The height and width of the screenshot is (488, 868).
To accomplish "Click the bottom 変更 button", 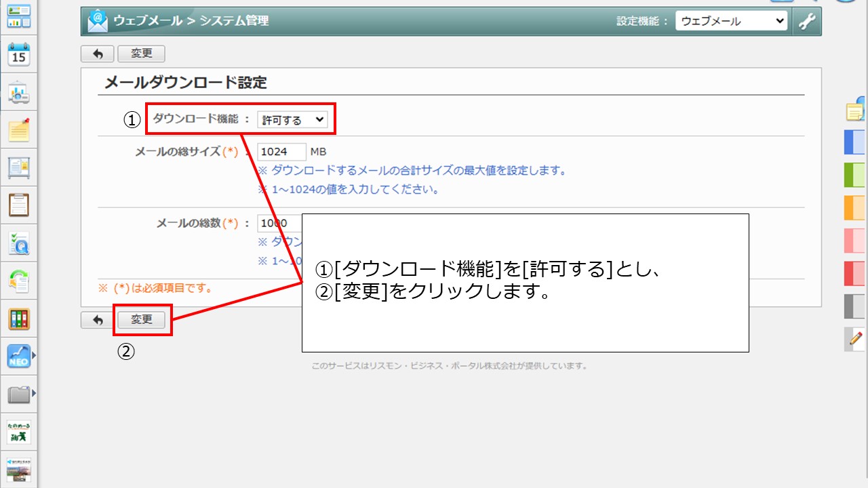I will [141, 320].
